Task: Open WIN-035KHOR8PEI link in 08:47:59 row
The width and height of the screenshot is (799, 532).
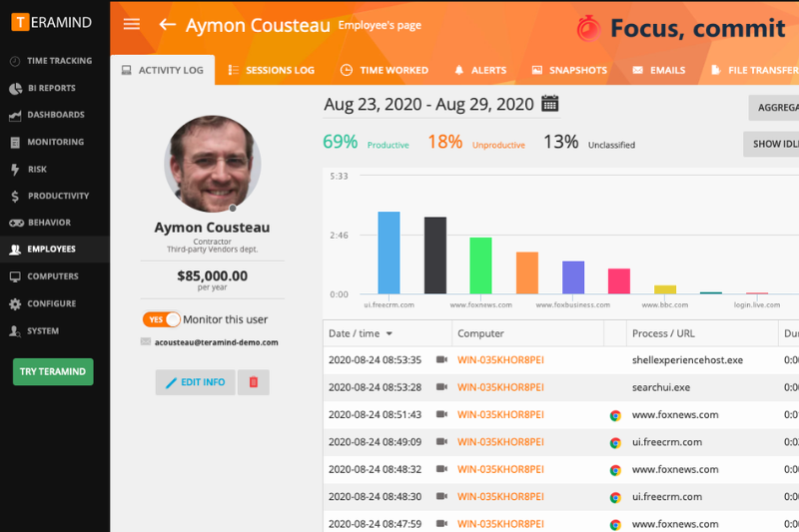Action: click(500, 524)
